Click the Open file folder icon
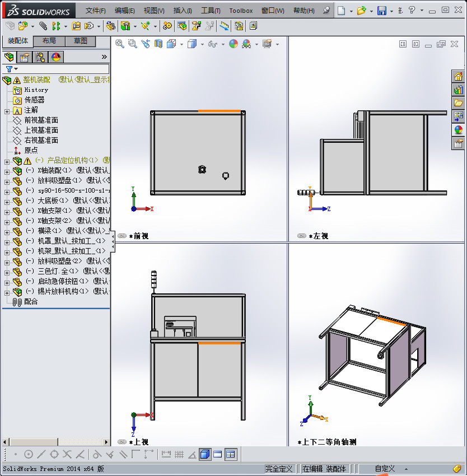 (x=361, y=11)
